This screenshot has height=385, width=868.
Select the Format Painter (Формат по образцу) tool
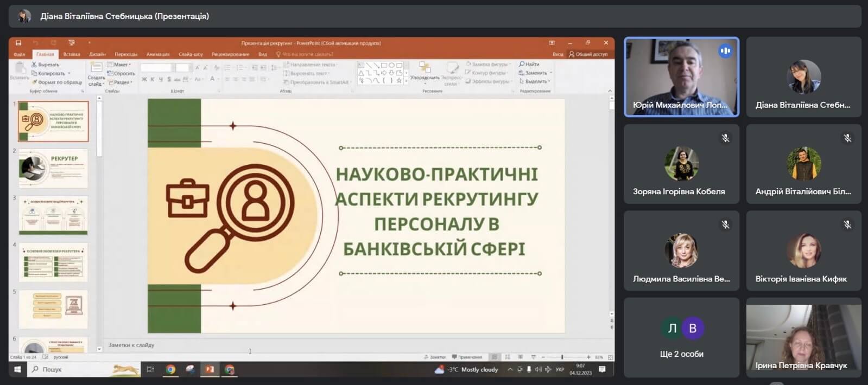(34, 82)
